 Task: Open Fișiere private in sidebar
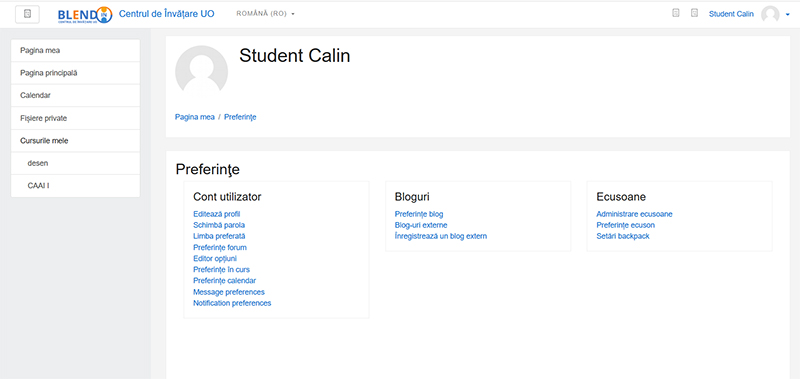76,118
